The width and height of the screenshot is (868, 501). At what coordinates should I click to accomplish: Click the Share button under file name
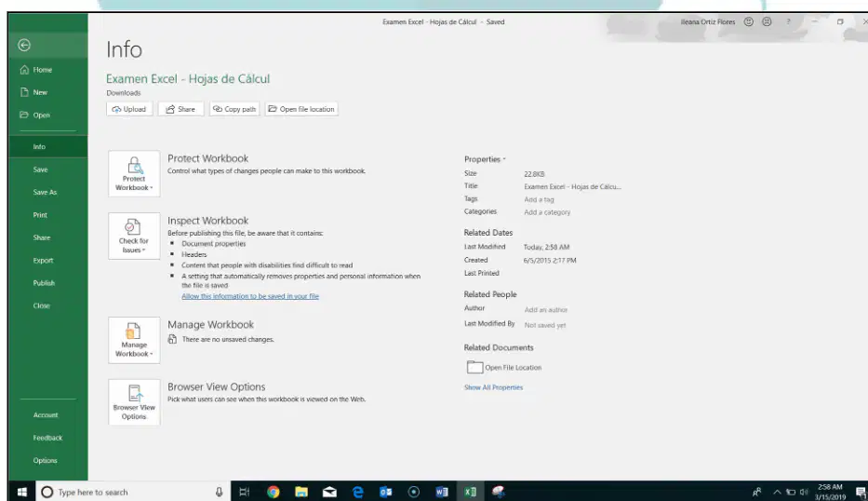click(181, 109)
